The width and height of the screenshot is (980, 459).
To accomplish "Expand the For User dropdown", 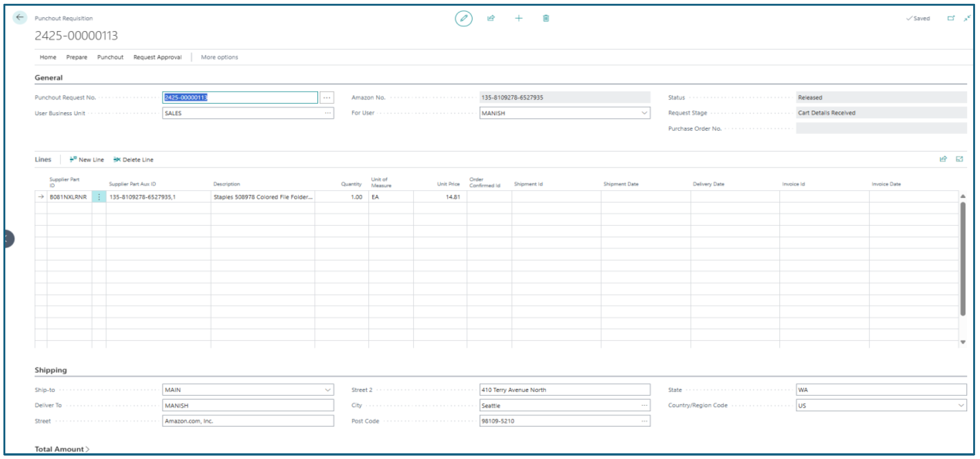I will tap(644, 113).
